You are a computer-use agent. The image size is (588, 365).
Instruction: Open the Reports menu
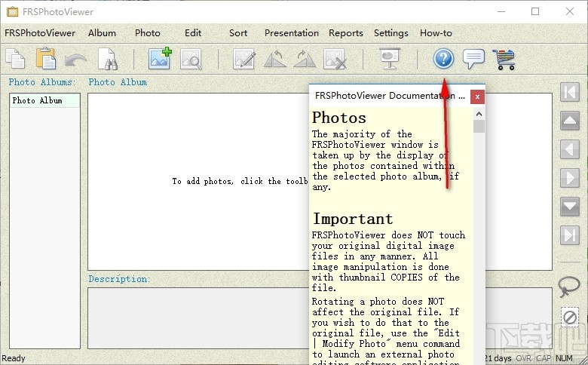click(346, 33)
